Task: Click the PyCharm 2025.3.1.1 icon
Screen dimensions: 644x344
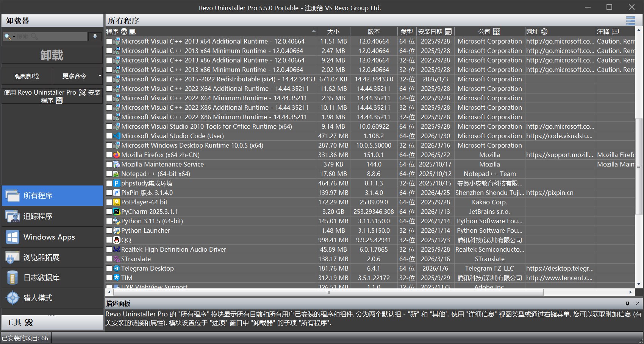Action: (x=117, y=212)
